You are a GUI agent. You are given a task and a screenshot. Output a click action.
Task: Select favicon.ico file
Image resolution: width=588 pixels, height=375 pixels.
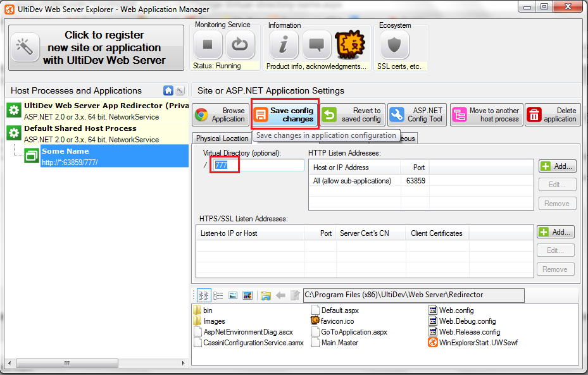point(333,321)
